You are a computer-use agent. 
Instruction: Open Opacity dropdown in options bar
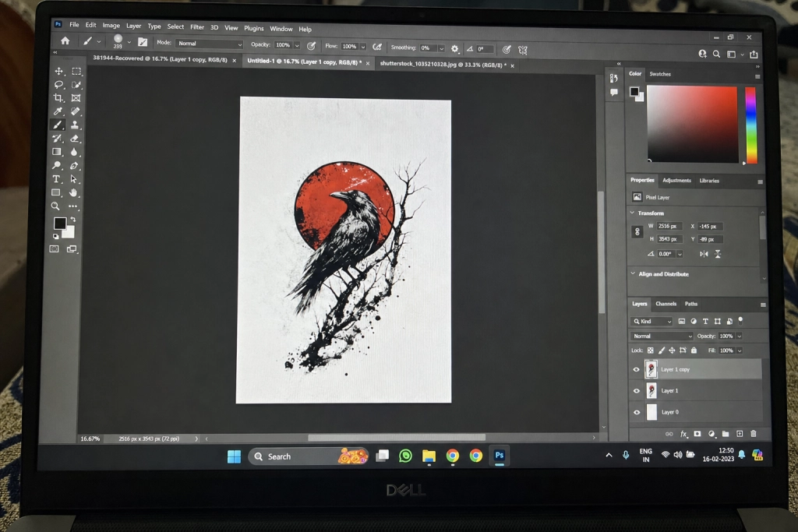click(x=297, y=46)
